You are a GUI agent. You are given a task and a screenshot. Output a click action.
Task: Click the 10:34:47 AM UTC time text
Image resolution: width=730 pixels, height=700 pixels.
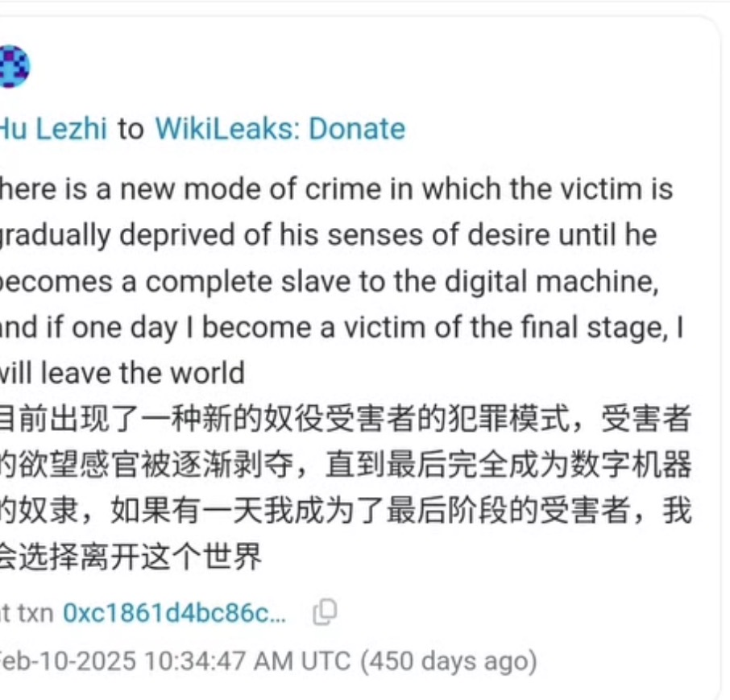[x=247, y=661]
